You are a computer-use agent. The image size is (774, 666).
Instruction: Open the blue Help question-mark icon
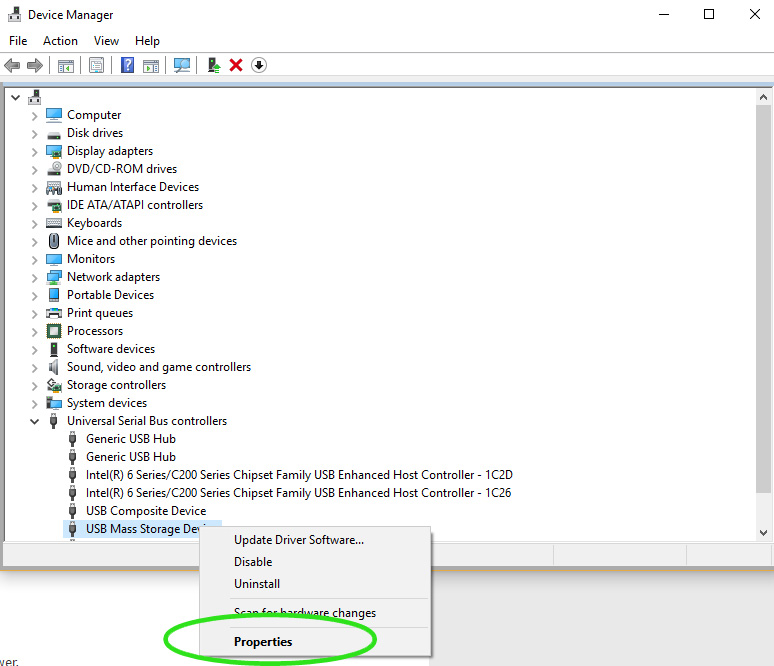pyautogui.click(x=127, y=65)
